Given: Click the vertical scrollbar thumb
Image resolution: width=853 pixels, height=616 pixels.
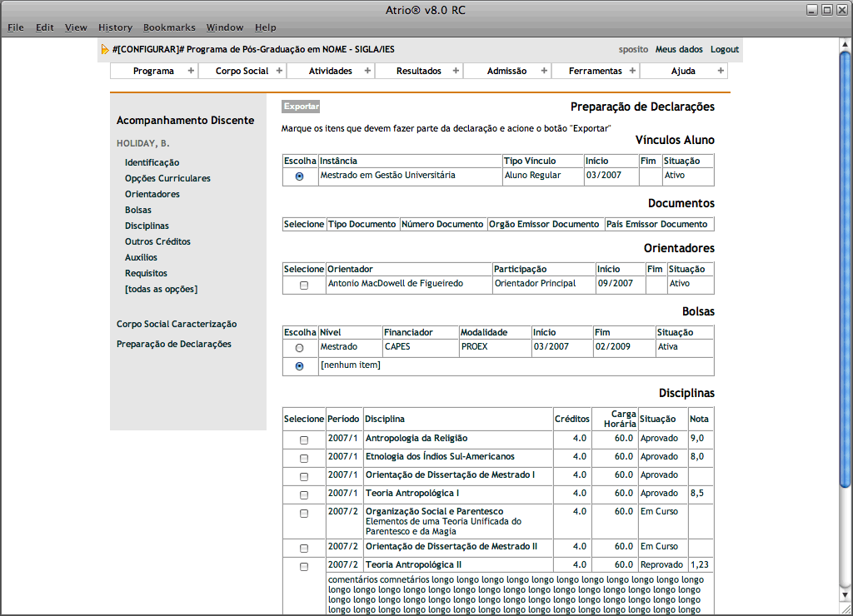Looking at the screenshot, I should coord(846,266).
